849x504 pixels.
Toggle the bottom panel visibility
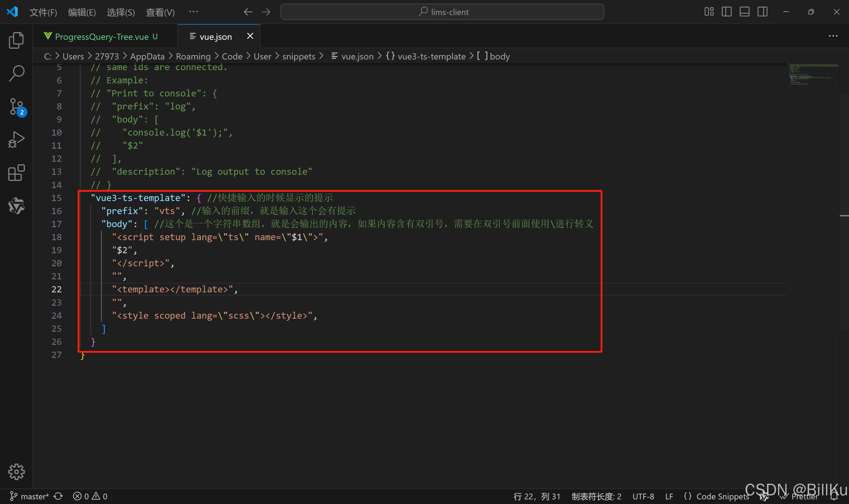point(744,12)
